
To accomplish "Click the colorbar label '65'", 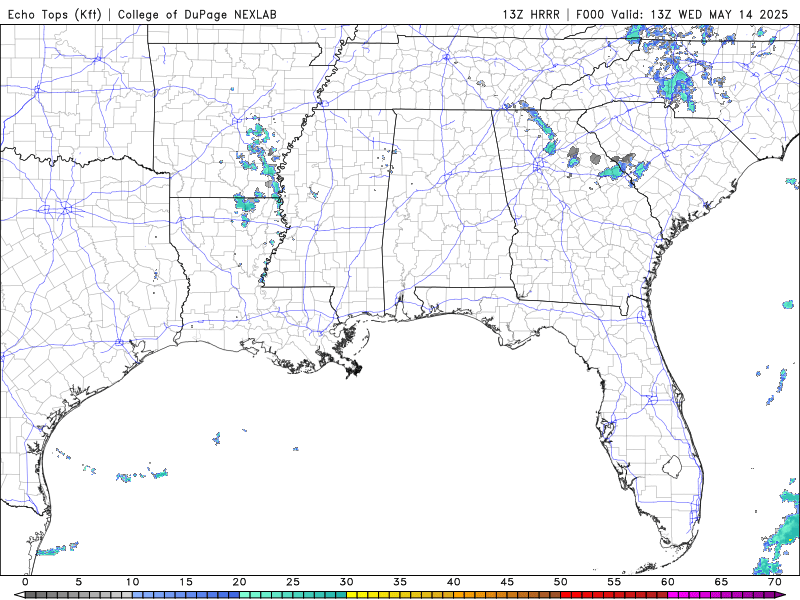I will [721, 582].
